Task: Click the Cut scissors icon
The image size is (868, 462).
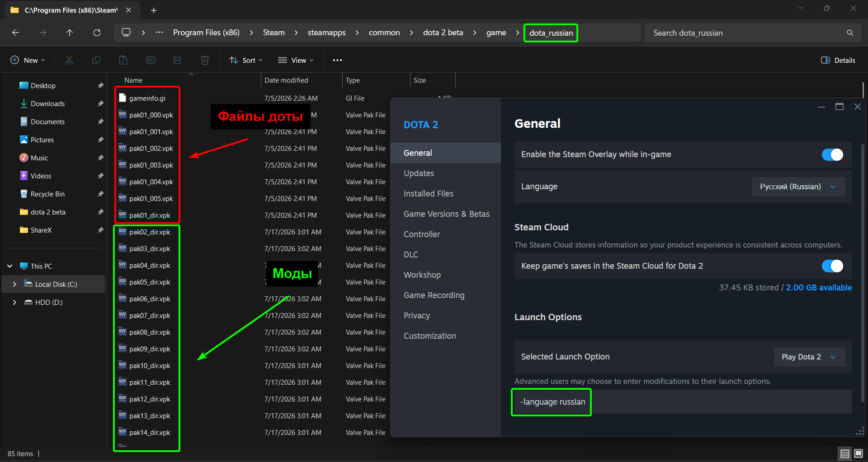Action: [x=69, y=60]
